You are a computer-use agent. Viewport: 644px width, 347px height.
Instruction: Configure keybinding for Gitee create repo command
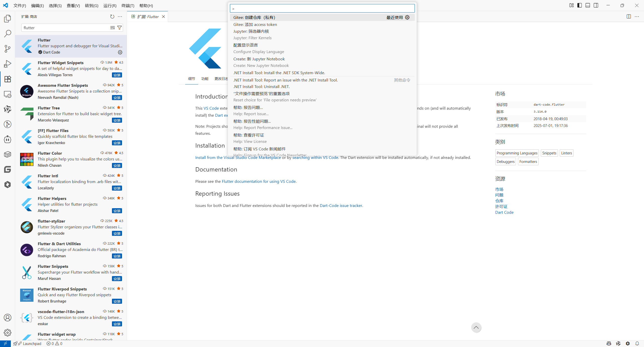tap(407, 17)
